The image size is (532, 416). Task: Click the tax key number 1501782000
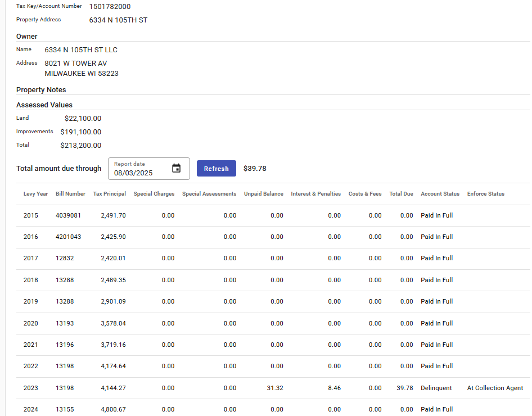tap(110, 7)
